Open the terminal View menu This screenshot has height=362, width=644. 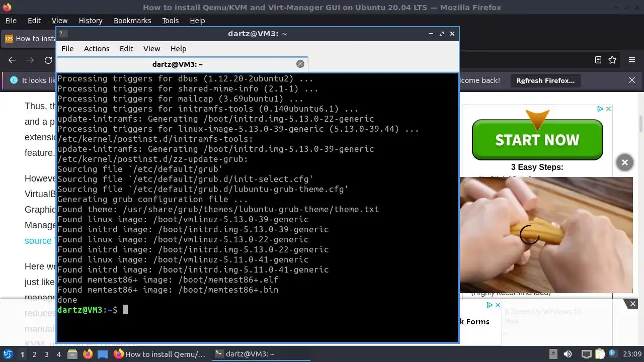click(151, 49)
